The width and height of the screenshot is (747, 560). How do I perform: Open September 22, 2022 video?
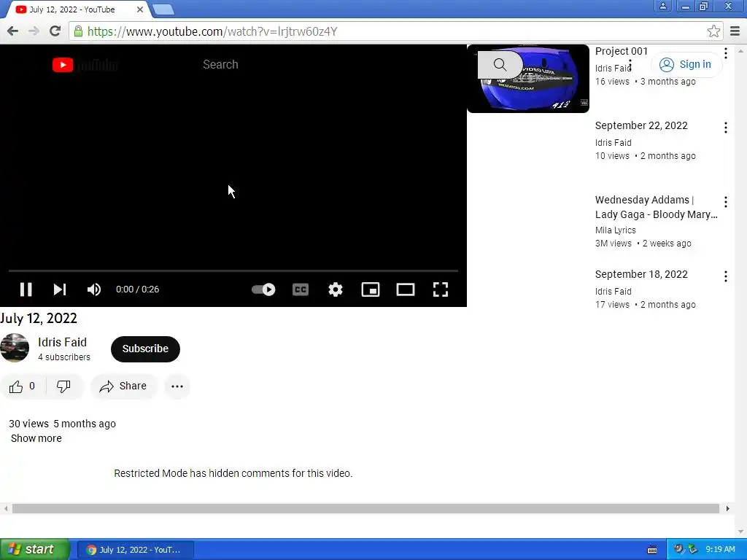(x=641, y=125)
